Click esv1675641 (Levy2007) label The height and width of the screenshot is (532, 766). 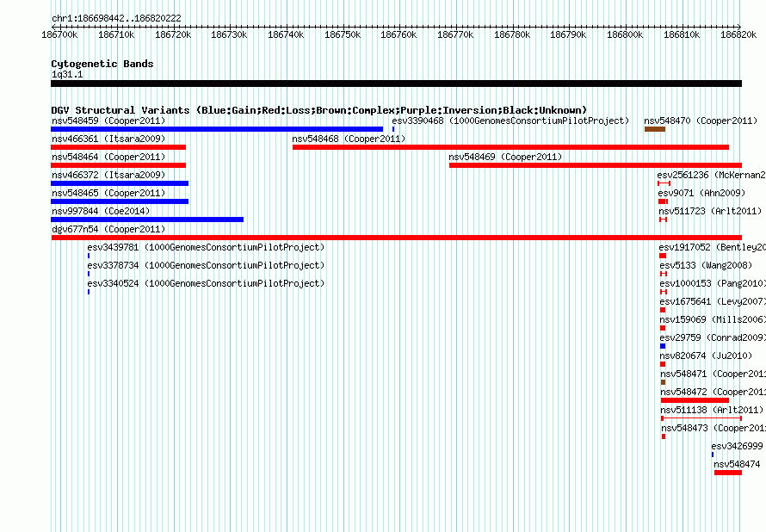click(713, 301)
